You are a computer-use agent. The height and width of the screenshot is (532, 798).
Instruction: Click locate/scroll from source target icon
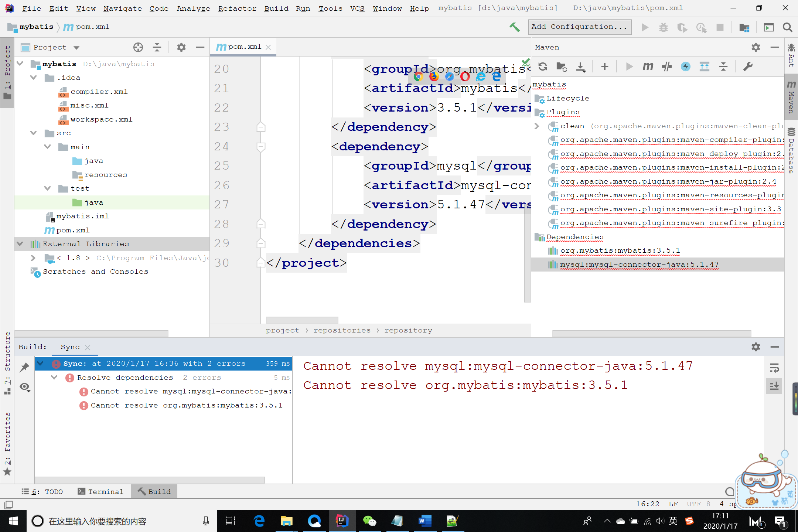[138, 47]
